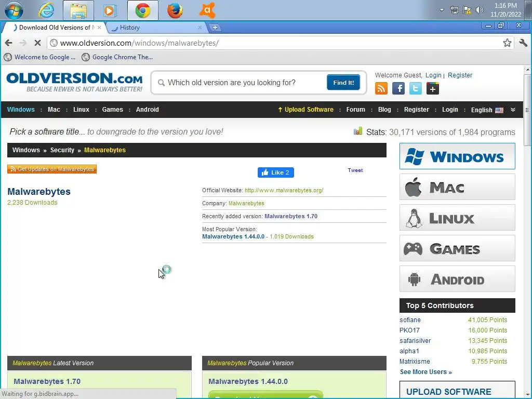Open the RSS feed icon
Screen dimensions: 532x399
tap(381, 88)
